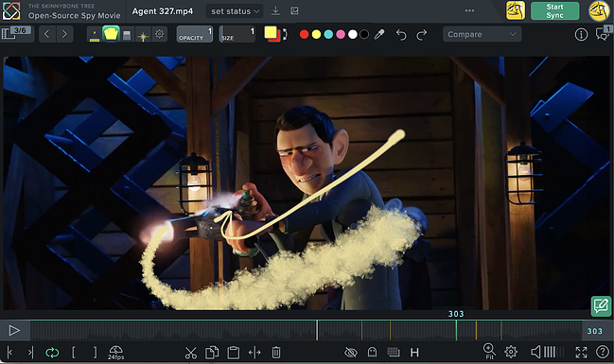
Task: Select the cyan color swatch
Action: pos(328,34)
